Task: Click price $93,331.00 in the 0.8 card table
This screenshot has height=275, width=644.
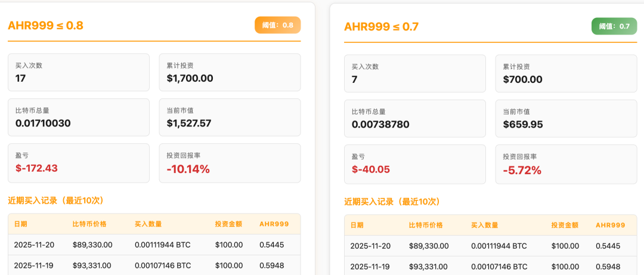Action: point(92,265)
